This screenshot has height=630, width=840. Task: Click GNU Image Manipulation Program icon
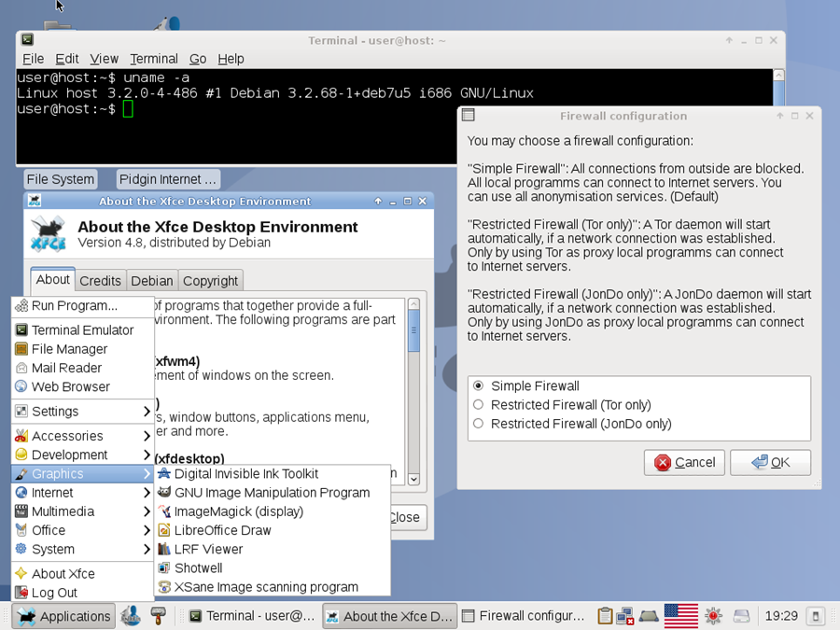click(164, 492)
